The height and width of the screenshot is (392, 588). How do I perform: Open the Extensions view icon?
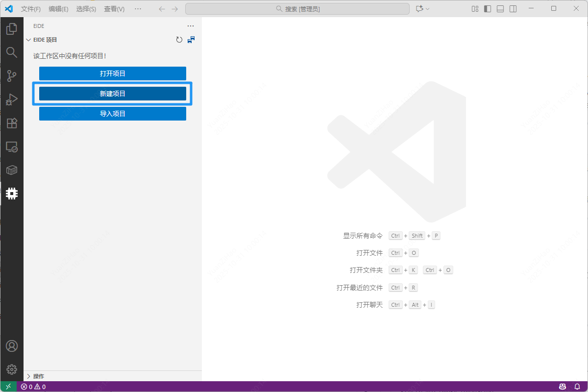click(x=12, y=123)
